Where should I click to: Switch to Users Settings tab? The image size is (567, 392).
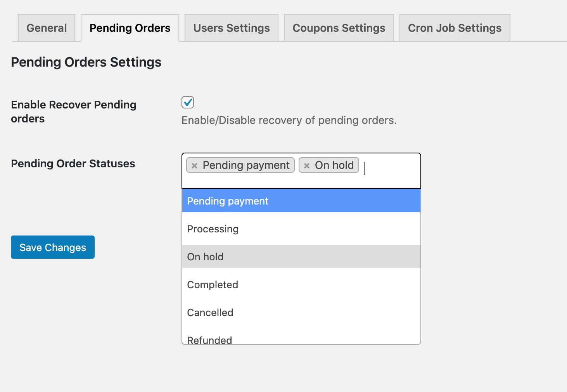click(x=232, y=28)
